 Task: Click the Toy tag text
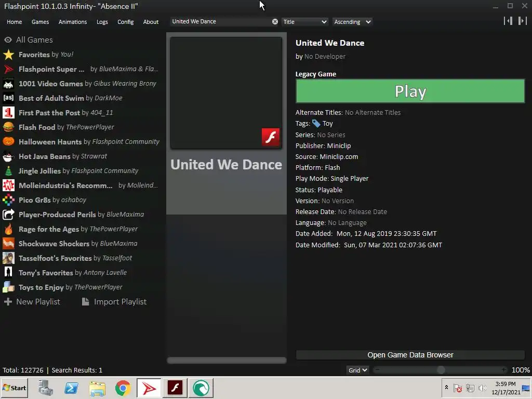pos(327,124)
